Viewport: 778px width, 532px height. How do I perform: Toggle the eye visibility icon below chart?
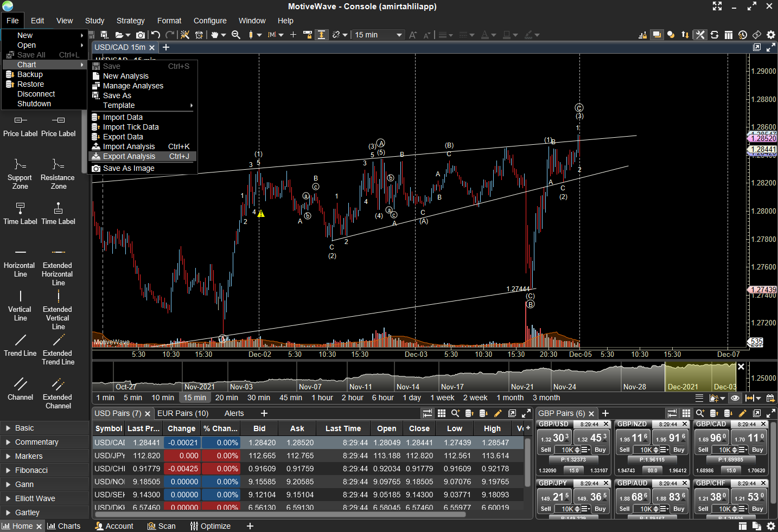click(x=735, y=398)
